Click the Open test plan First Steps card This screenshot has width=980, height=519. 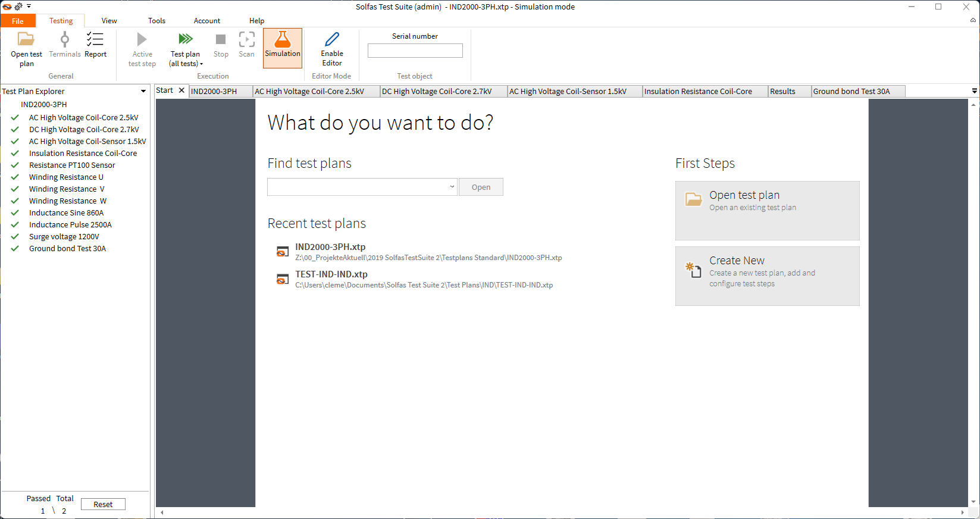click(768, 211)
